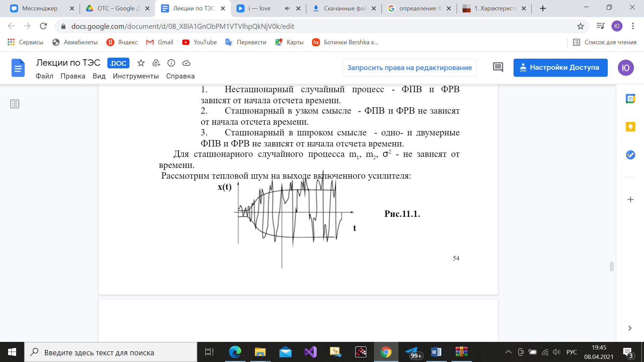644x362 pixels.
Task: Open Task View on the taskbar
Action: (209, 352)
